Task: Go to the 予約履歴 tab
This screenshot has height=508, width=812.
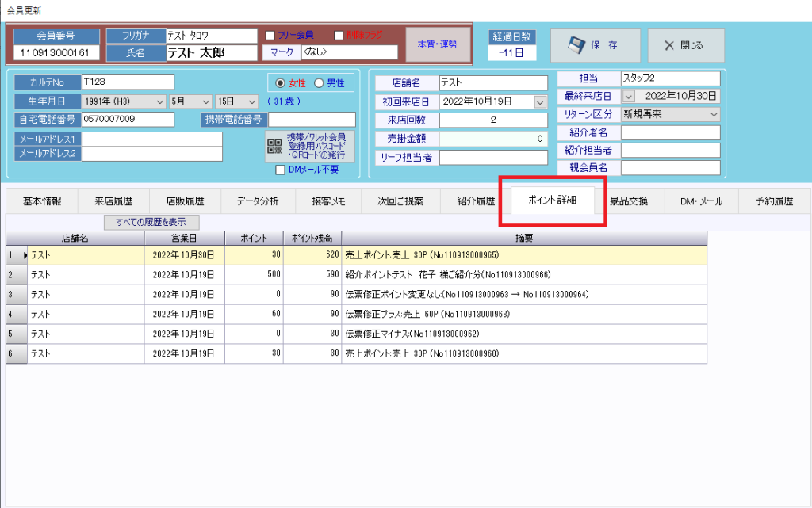Action: click(775, 201)
